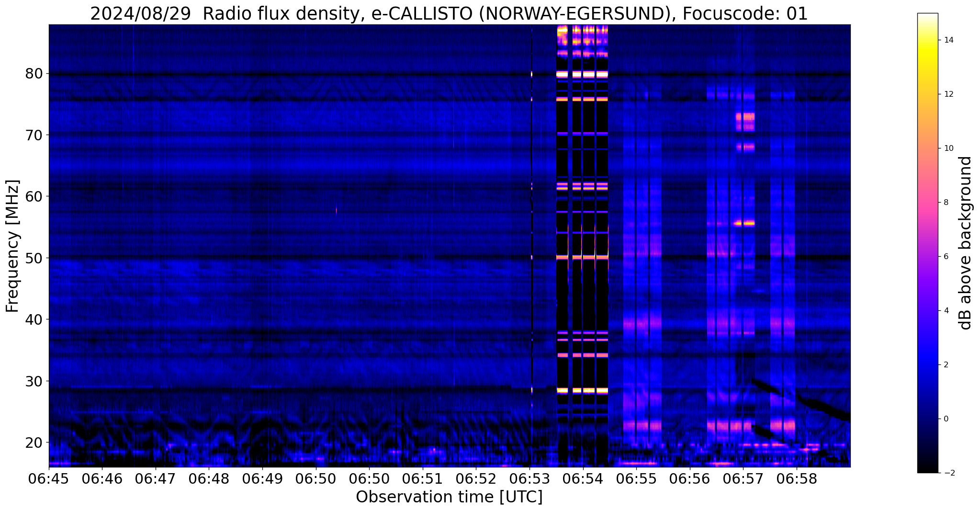
Task: Click the 80 frequency tick label
Action: pos(34,74)
